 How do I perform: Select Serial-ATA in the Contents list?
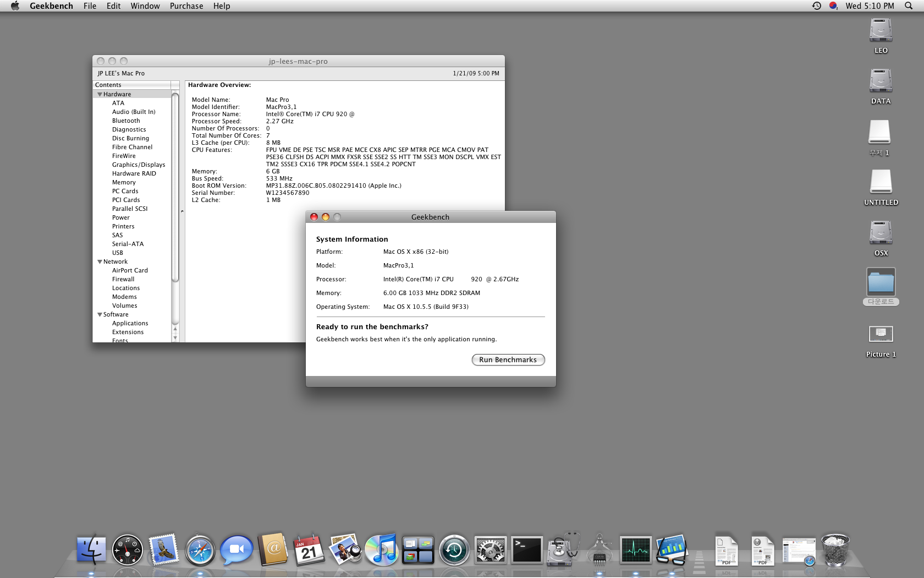pyautogui.click(x=128, y=244)
